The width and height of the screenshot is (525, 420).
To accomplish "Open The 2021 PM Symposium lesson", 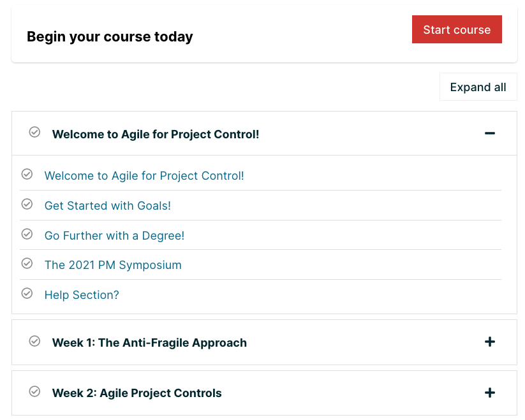I will (x=112, y=264).
